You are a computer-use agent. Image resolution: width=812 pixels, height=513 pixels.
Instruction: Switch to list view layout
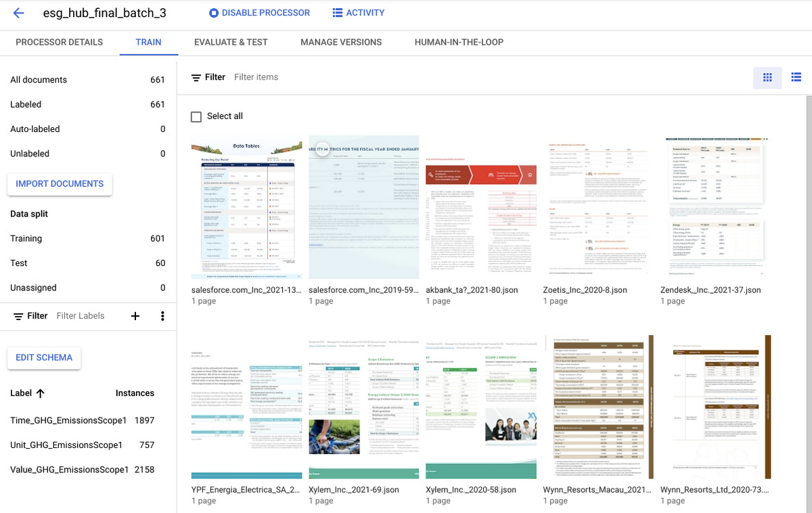click(796, 78)
